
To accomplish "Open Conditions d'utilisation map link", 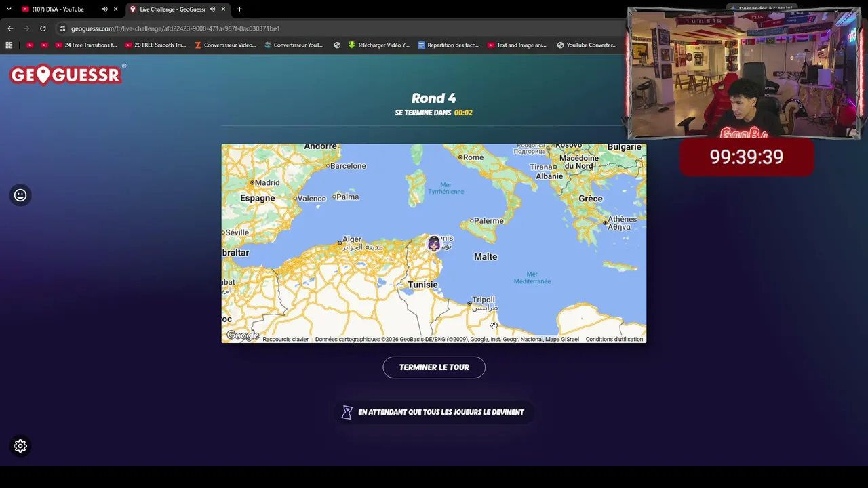I will tap(614, 339).
